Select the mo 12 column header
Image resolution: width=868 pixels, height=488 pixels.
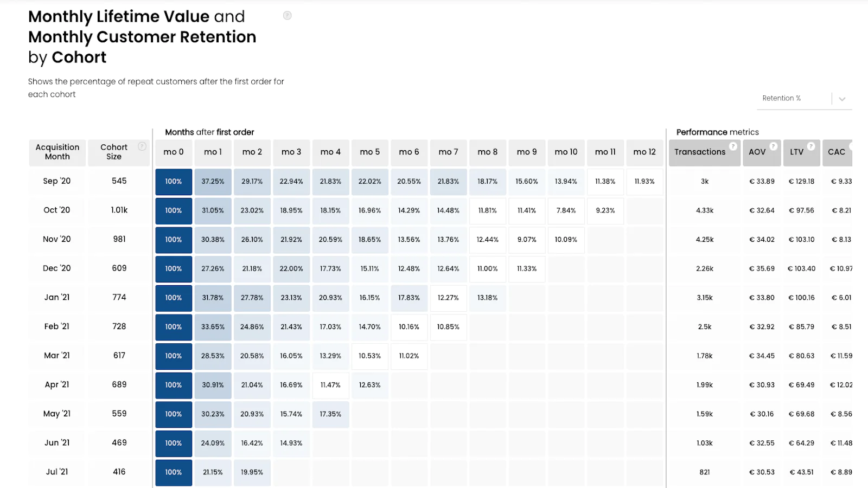point(644,152)
